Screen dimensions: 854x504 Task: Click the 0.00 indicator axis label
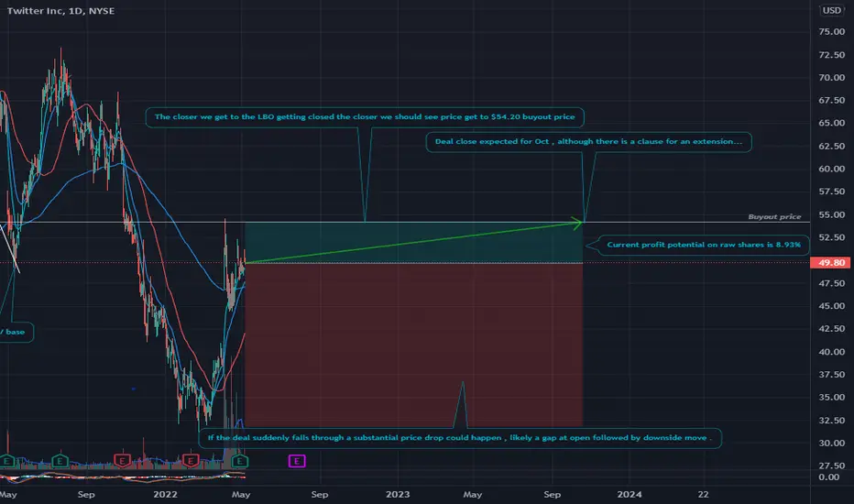pyautogui.click(x=829, y=477)
